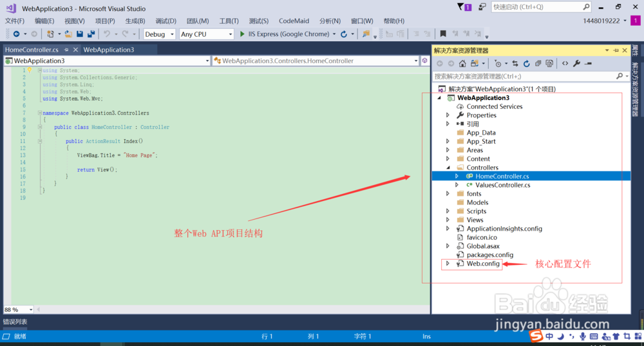
Task: Click the View Code icon in Solution Explorer
Action: click(565, 64)
